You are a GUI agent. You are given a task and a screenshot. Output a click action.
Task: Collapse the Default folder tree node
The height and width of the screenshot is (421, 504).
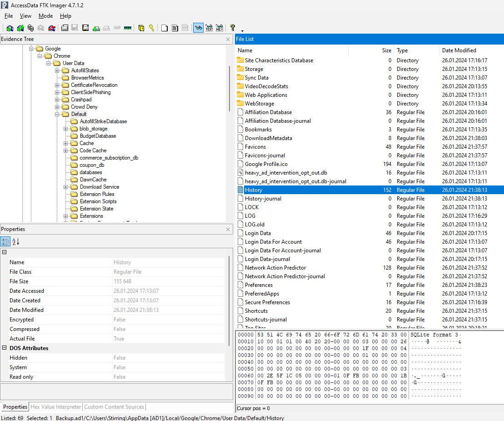pyautogui.click(x=57, y=114)
